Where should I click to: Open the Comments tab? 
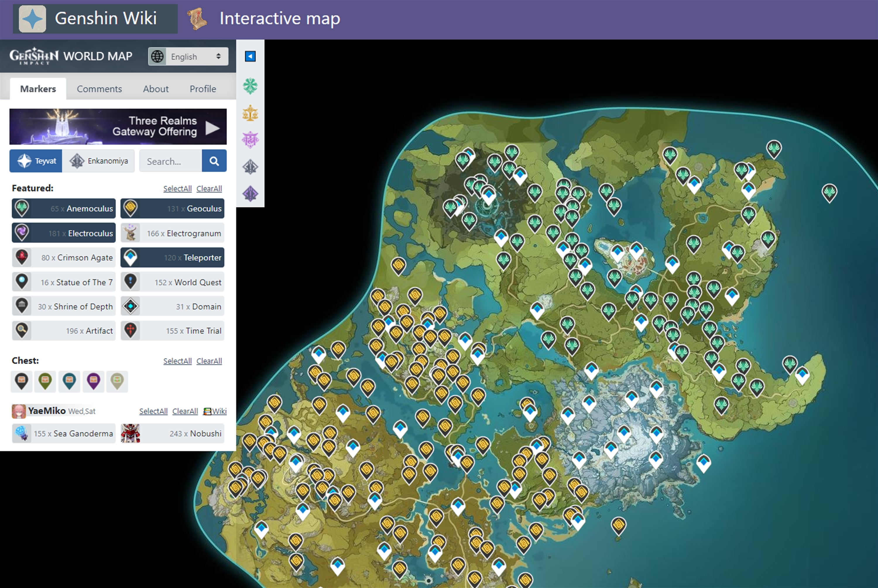(99, 89)
